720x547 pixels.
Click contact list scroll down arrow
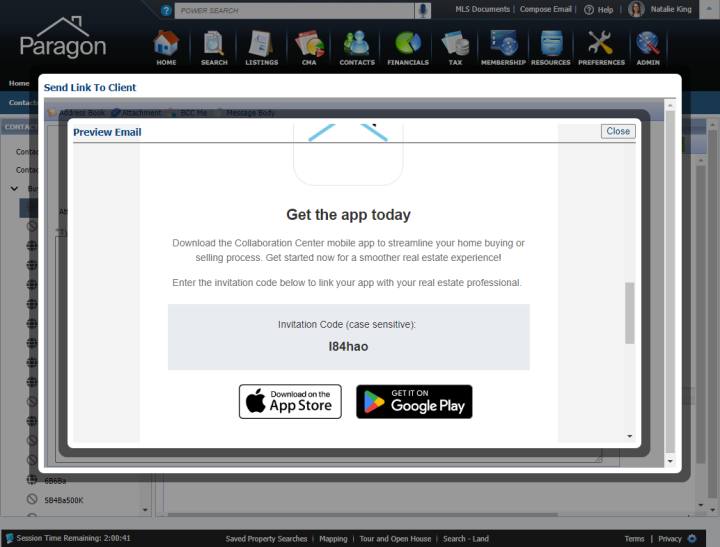pos(145,510)
